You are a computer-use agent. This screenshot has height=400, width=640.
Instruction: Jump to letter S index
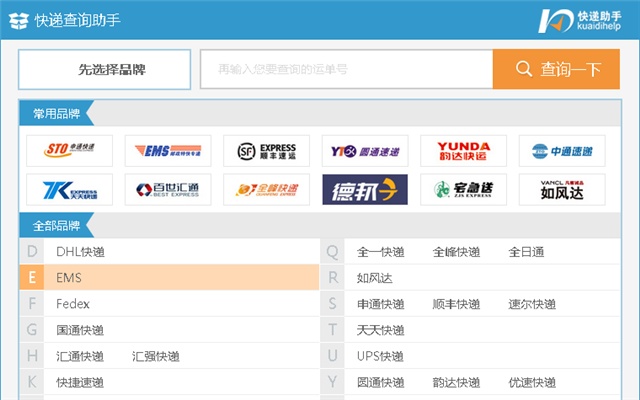332,304
